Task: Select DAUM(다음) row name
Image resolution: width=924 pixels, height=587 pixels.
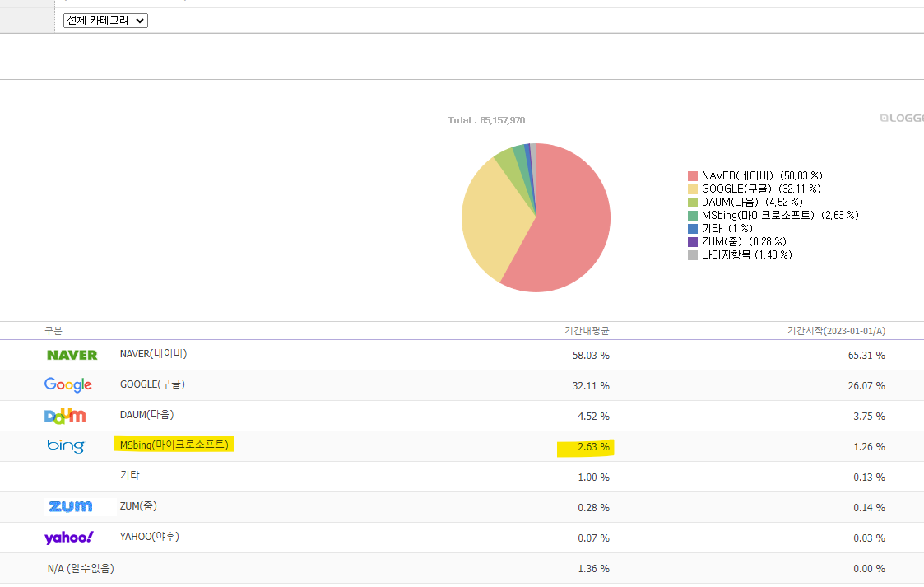Action: [146, 415]
